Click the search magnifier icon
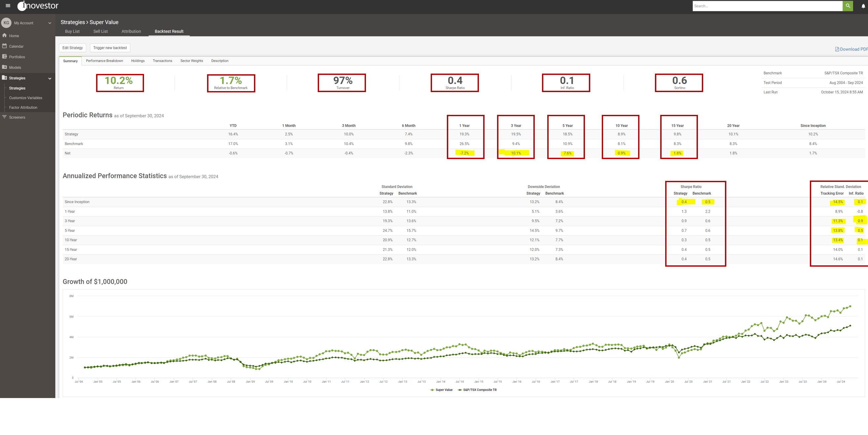The height and width of the screenshot is (435, 868). pyautogui.click(x=848, y=6)
